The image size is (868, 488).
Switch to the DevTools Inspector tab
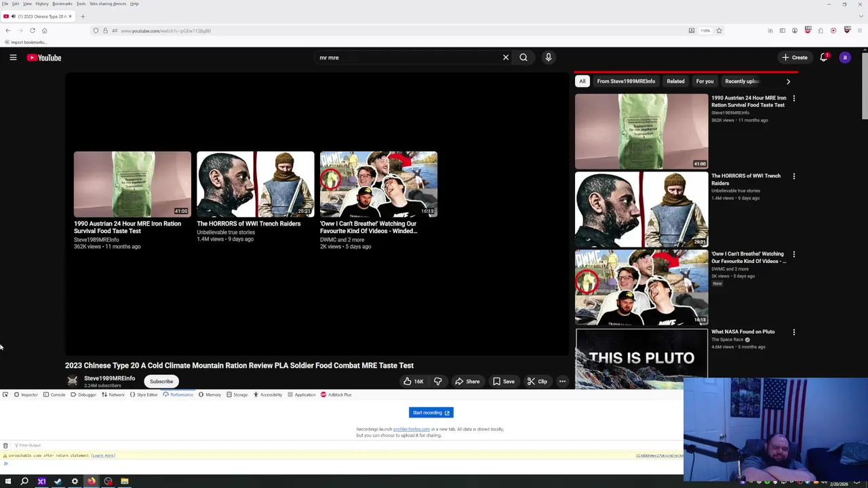click(x=26, y=394)
